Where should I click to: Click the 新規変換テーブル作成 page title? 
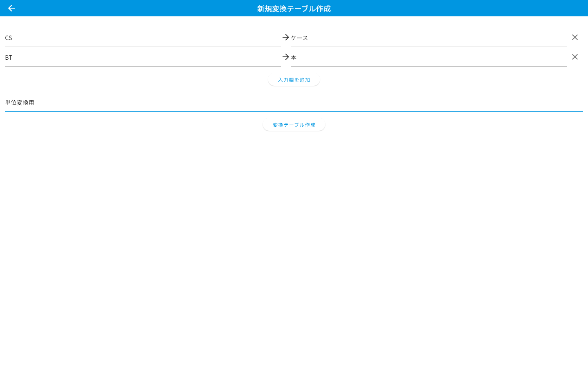click(294, 9)
